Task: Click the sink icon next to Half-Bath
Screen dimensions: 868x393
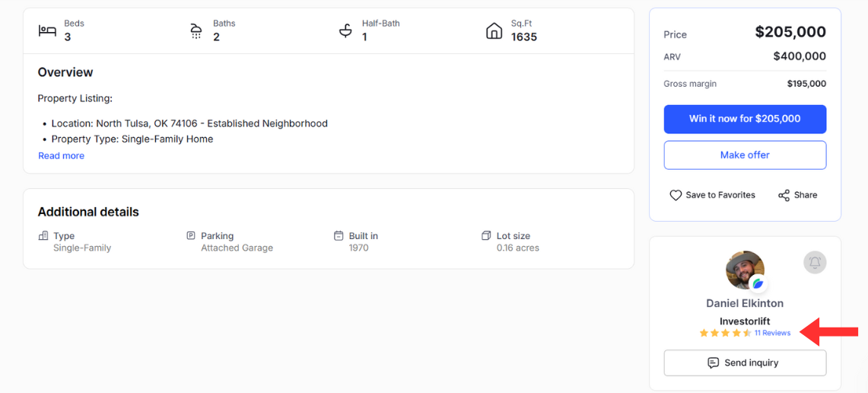Action: (x=345, y=31)
